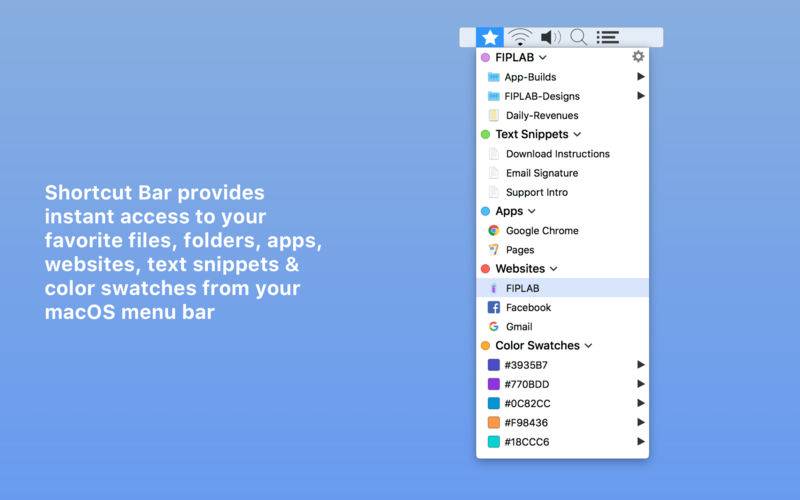Open the App-Builds menu entry
The width and height of the screenshot is (800, 500).
click(x=562, y=77)
